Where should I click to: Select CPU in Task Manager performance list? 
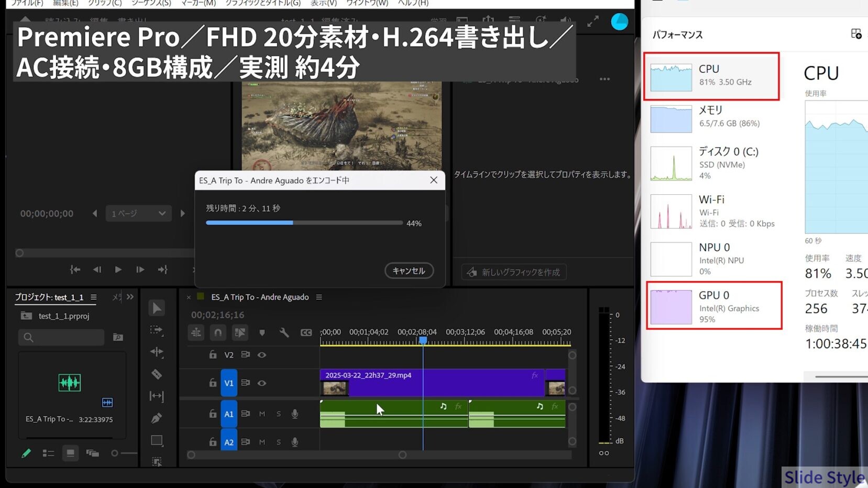click(711, 76)
